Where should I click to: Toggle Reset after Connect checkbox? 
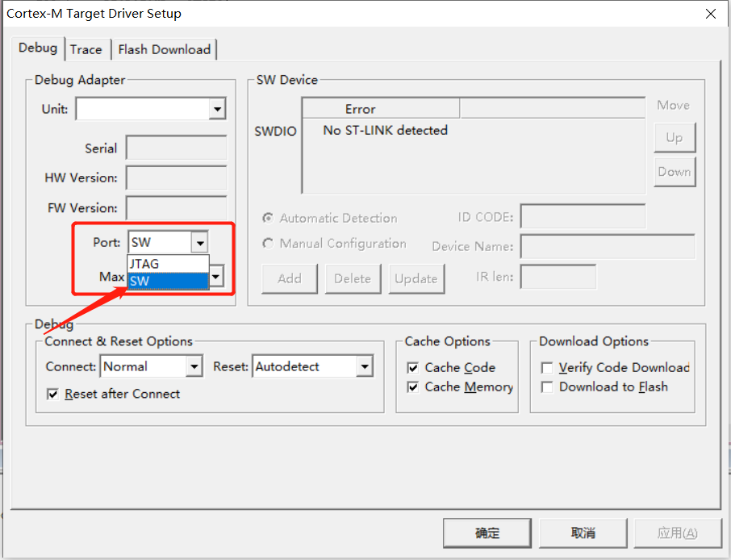click(52, 395)
